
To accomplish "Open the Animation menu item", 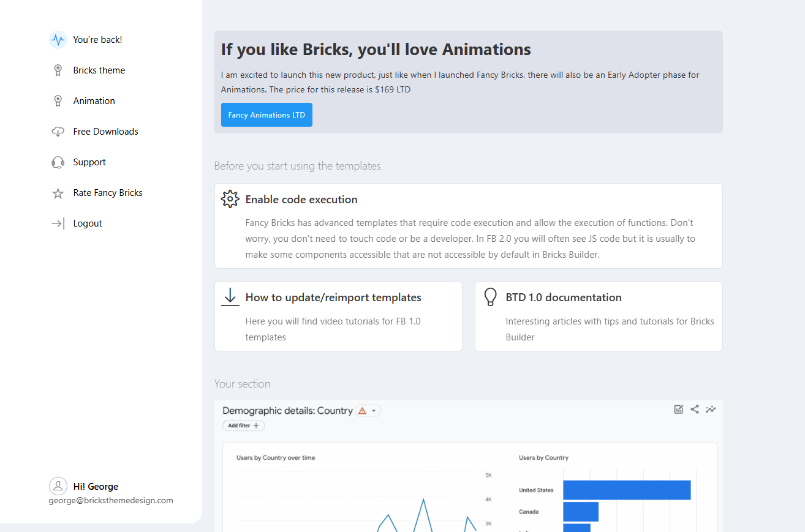I will (94, 101).
